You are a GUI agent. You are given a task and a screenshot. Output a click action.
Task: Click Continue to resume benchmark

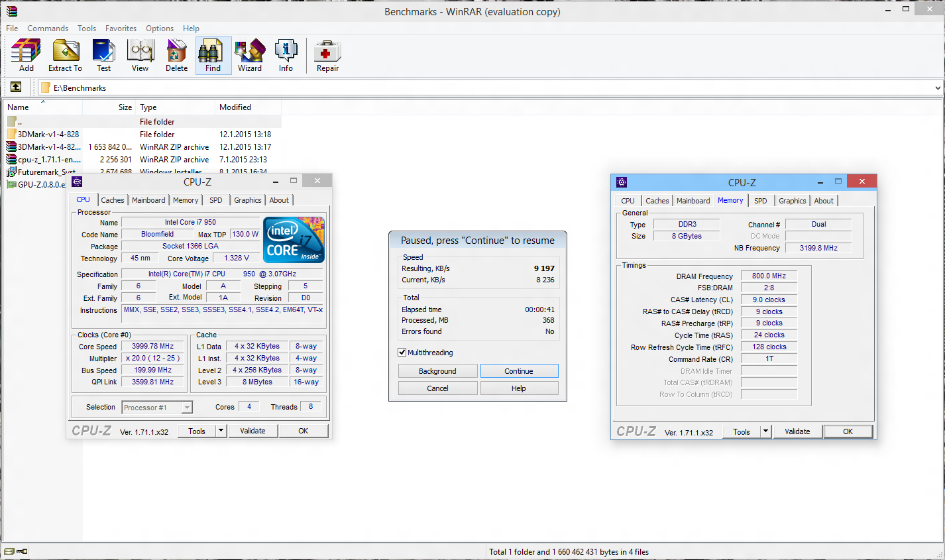[519, 371]
